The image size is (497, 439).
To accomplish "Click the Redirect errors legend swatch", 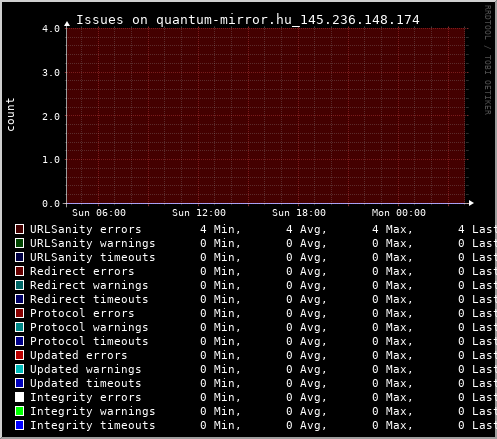I will tap(19, 271).
